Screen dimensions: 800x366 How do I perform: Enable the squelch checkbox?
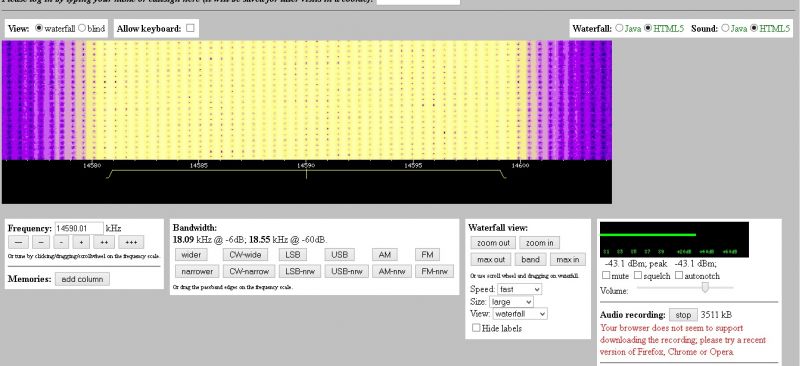coord(638,275)
